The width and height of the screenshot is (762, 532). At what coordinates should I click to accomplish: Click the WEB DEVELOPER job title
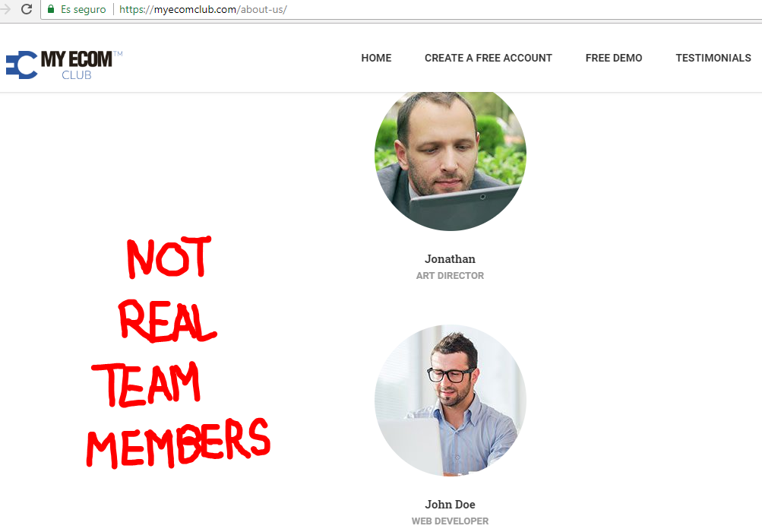450,521
